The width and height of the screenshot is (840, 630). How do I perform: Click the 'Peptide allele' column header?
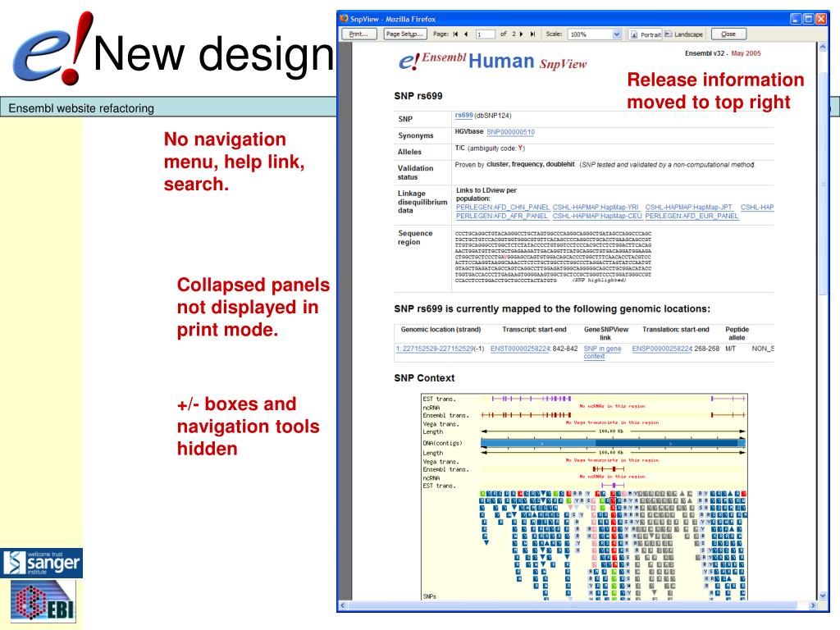(737, 334)
